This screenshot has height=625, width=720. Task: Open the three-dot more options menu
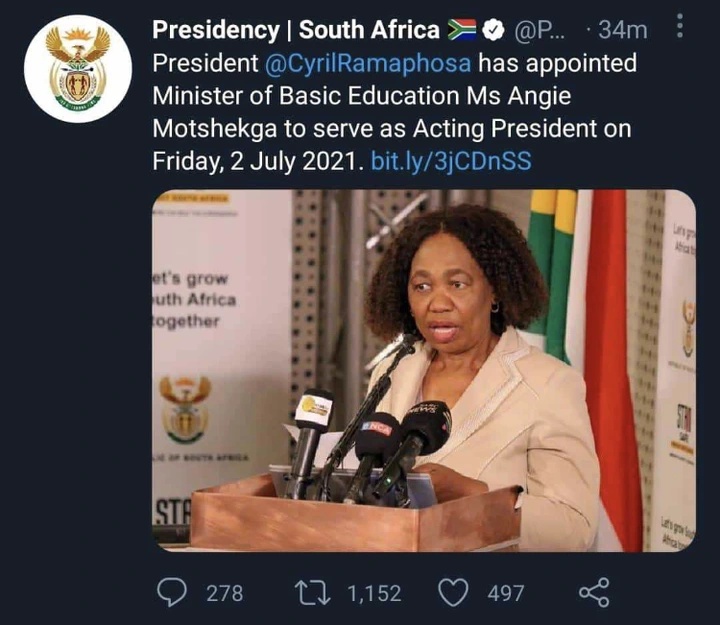681,28
